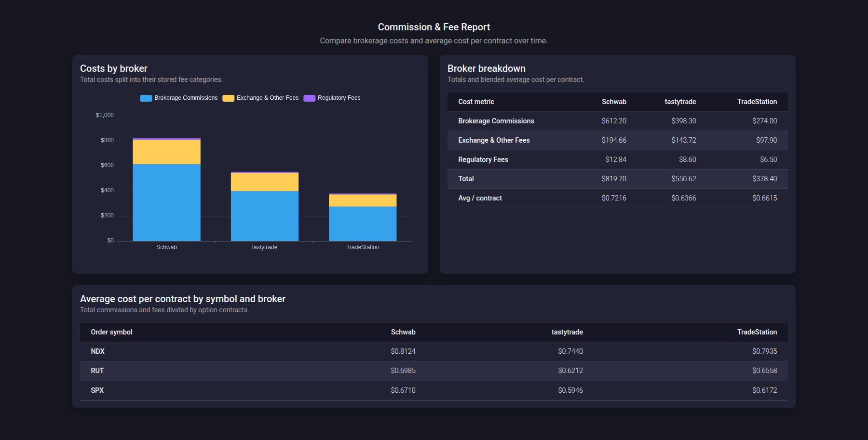Click the Brokerage Commissions legend label
The image size is (868, 440).
[186, 98]
